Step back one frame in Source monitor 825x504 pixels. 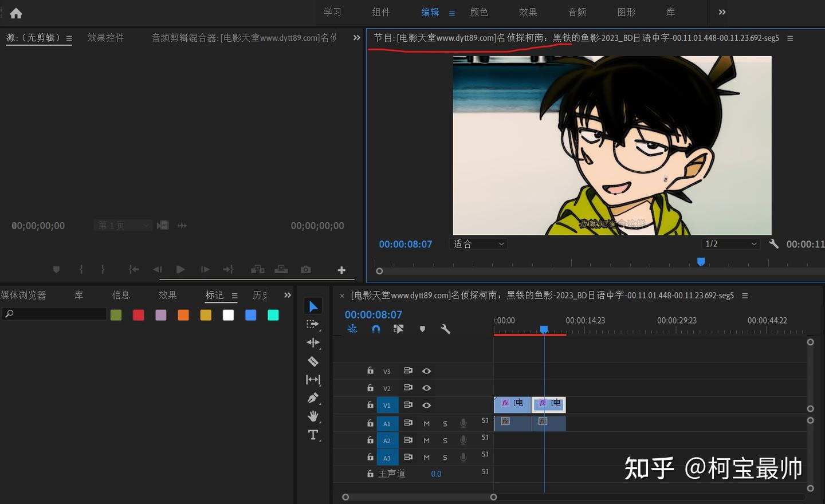(158, 269)
